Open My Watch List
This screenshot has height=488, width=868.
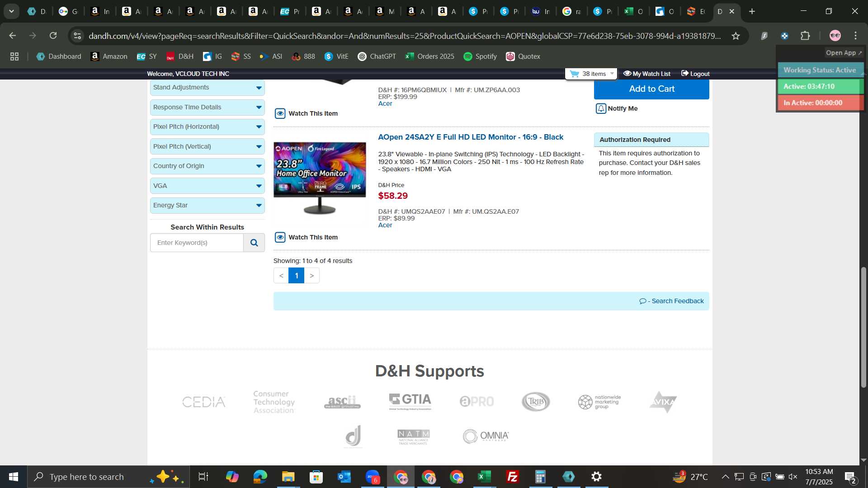click(x=647, y=74)
